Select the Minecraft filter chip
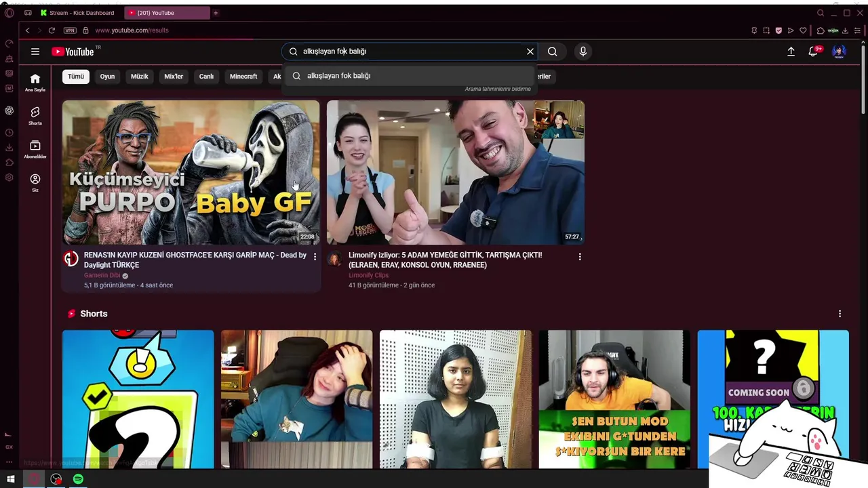The image size is (868, 488). point(243,77)
